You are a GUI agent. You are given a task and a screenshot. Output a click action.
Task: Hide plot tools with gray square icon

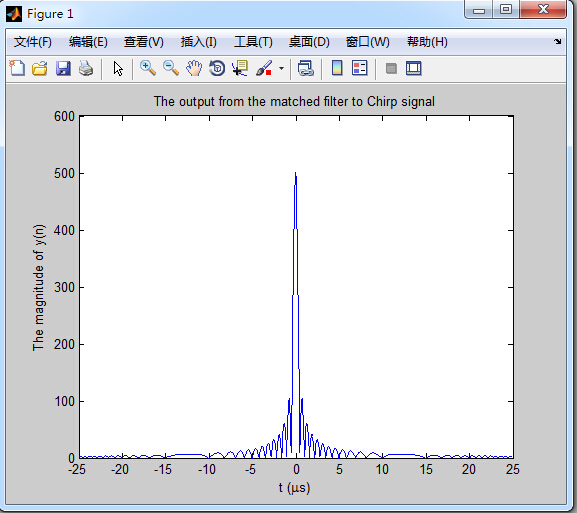point(391,68)
